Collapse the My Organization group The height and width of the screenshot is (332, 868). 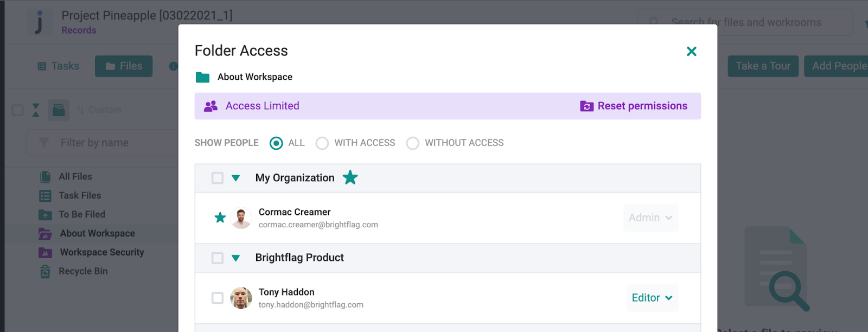coord(236,178)
